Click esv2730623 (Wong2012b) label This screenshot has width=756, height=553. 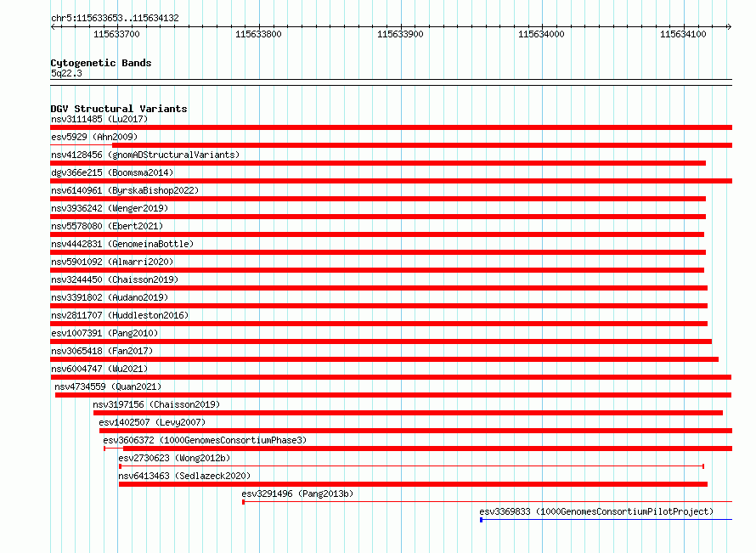174,458
